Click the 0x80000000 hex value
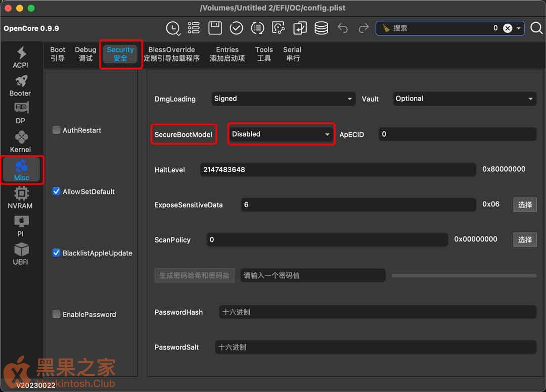The height and width of the screenshot is (392, 546). tap(504, 169)
